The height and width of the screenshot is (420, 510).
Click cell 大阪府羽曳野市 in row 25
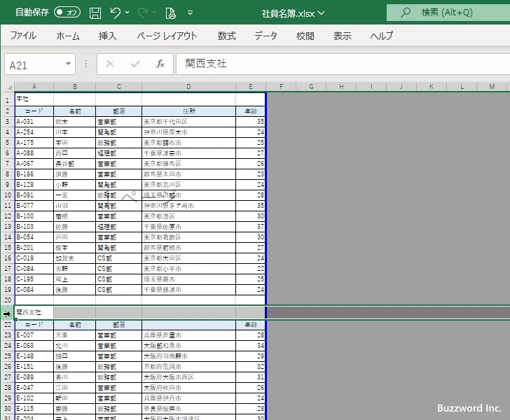pyautogui.click(x=188, y=356)
